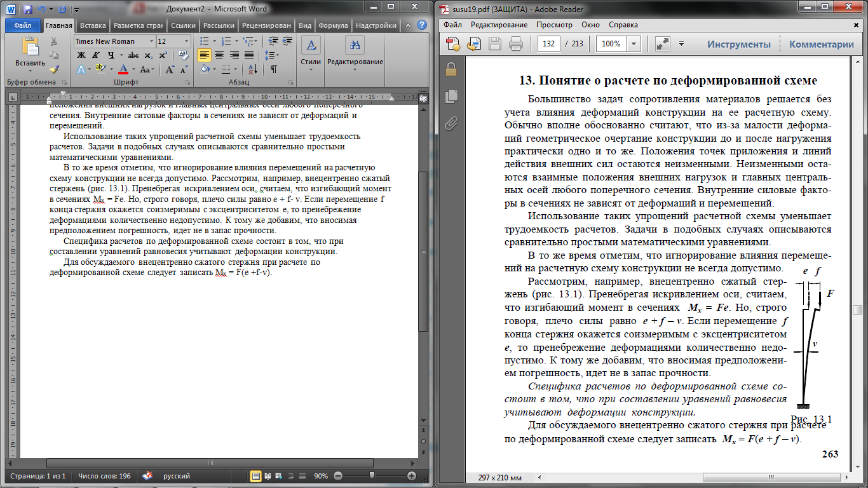The image size is (868, 488).
Task: Print the PDF using printer icon
Action: pyautogui.click(x=516, y=44)
